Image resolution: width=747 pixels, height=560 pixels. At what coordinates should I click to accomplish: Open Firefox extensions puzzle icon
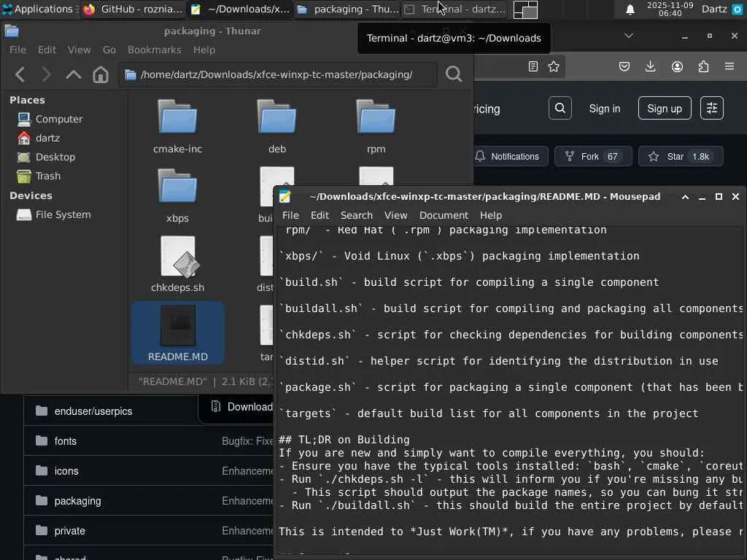point(703,66)
